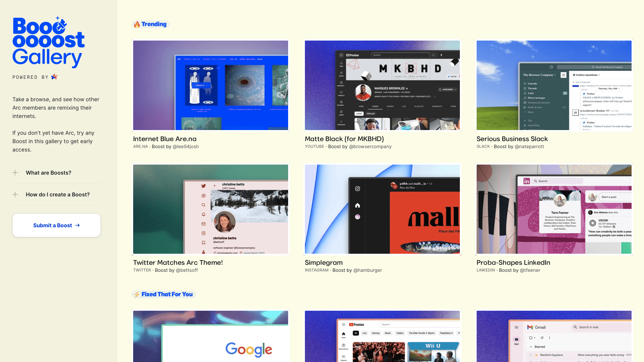Open author @nateparrott profile
Viewport: 644px width, 362px height.
[529, 146]
